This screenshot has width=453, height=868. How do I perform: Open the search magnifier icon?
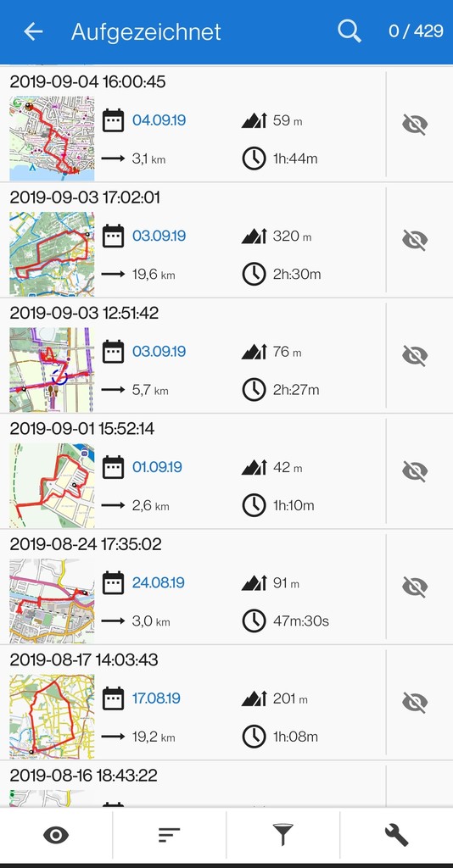click(x=350, y=31)
